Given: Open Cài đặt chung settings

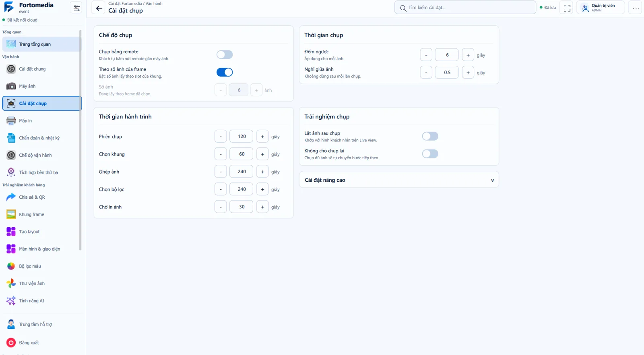Looking at the screenshot, I should click(42, 69).
